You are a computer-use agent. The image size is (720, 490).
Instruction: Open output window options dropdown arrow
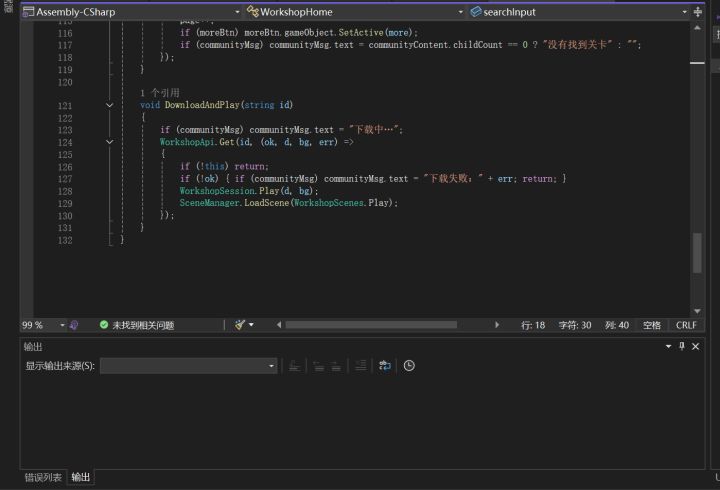pos(669,346)
